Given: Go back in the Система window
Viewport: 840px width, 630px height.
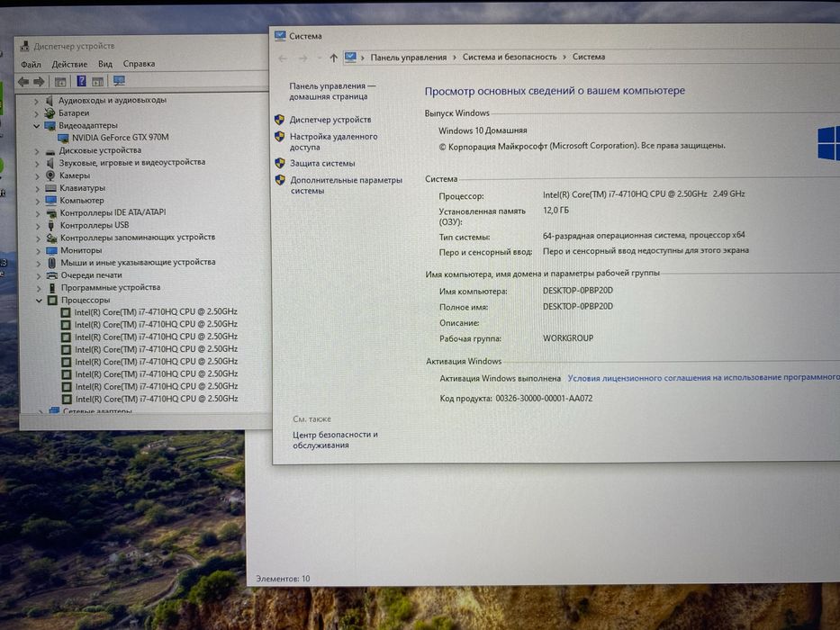Looking at the screenshot, I should (x=283, y=58).
